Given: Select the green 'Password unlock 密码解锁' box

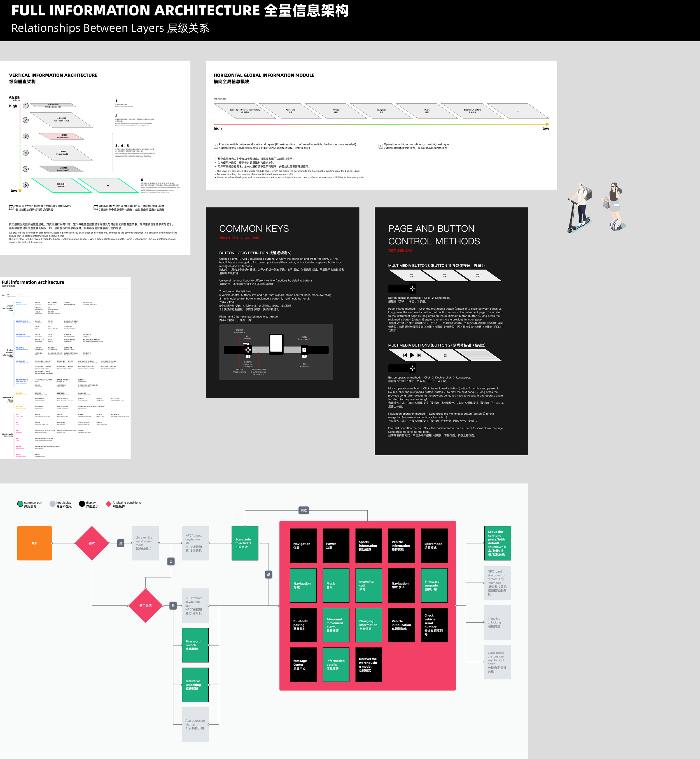Looking at the screenshot, I should 195,645.
